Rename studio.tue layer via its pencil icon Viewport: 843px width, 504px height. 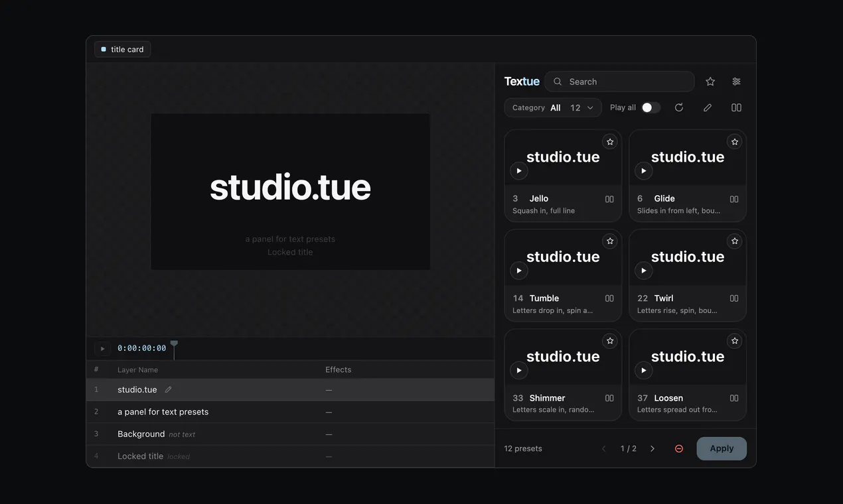pyautogui.click(x=168, y=389)
